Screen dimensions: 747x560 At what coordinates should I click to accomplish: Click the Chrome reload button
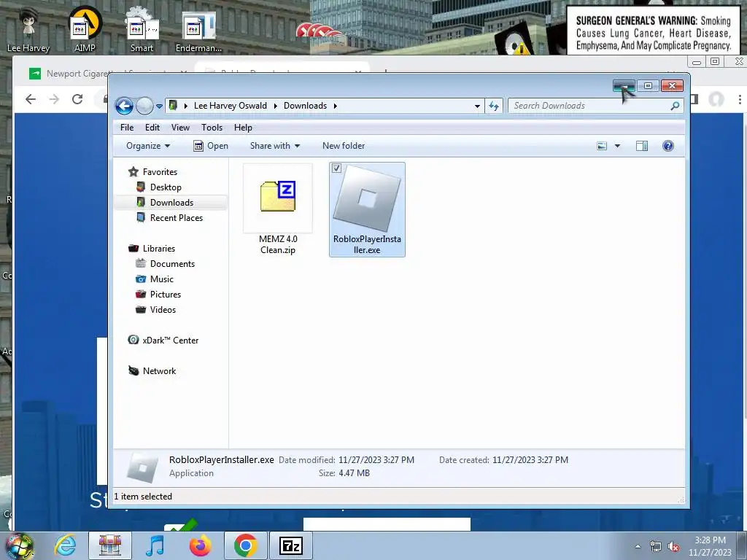tap(77, 99)
